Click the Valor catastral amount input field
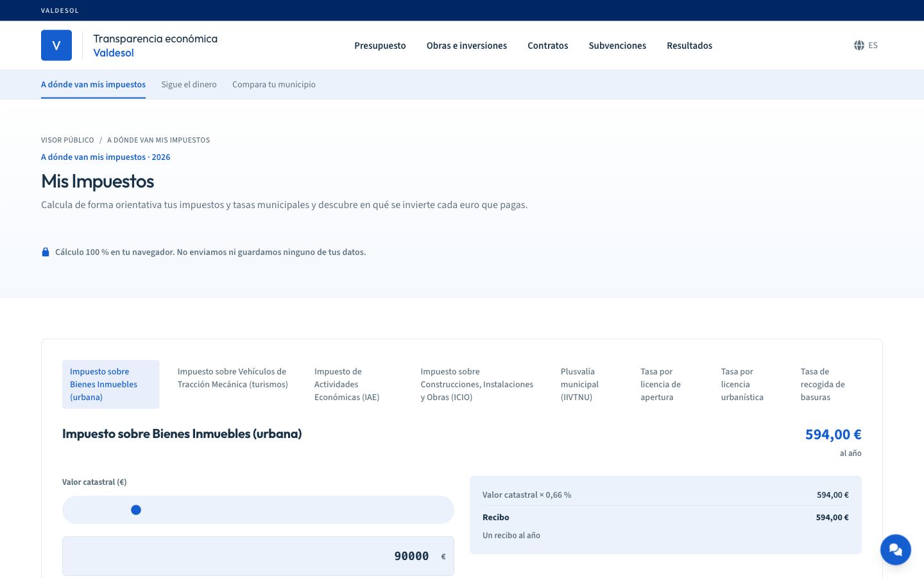 [x=258, y=556]
